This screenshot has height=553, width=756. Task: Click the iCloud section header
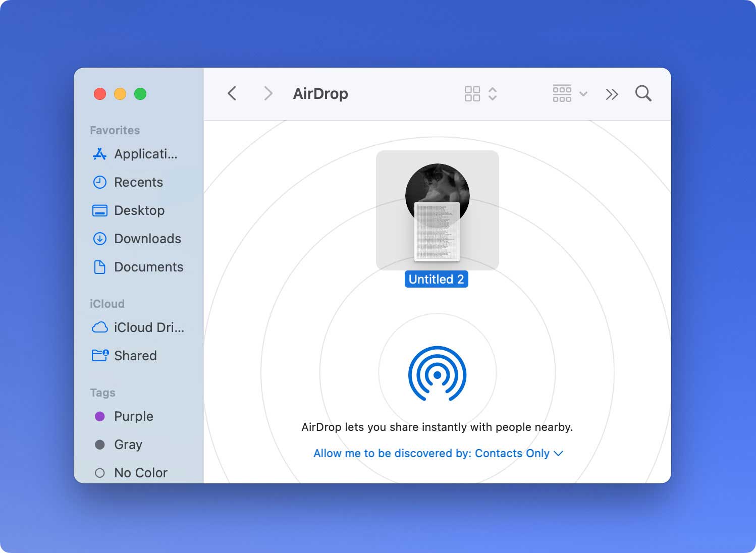point(107,304)
